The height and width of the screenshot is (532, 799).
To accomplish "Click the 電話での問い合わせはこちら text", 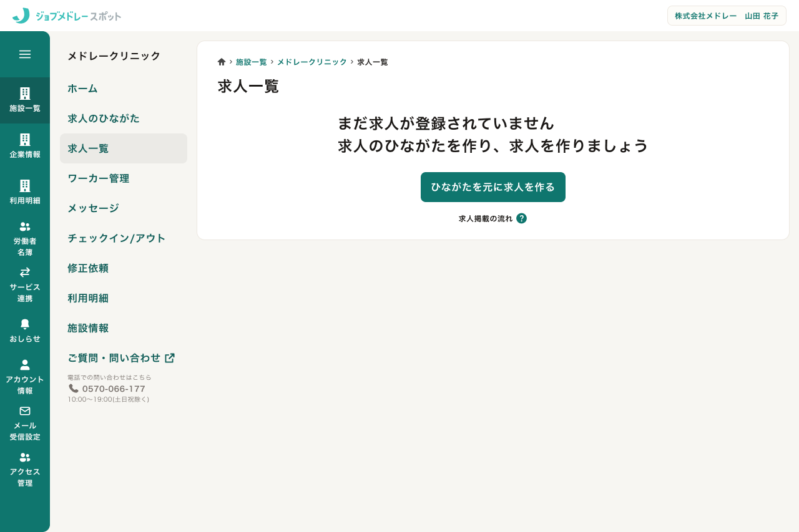I will pyautogui.click(x=110, y=377).
